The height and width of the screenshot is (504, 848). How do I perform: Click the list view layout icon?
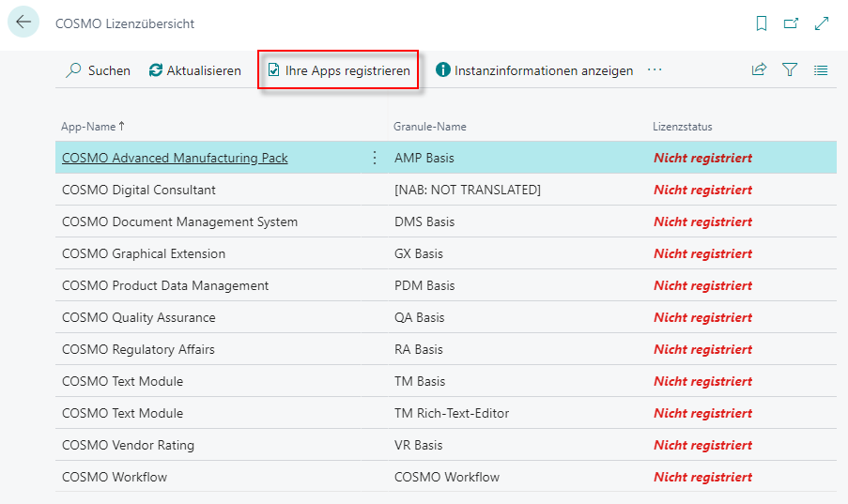[821, 70]
